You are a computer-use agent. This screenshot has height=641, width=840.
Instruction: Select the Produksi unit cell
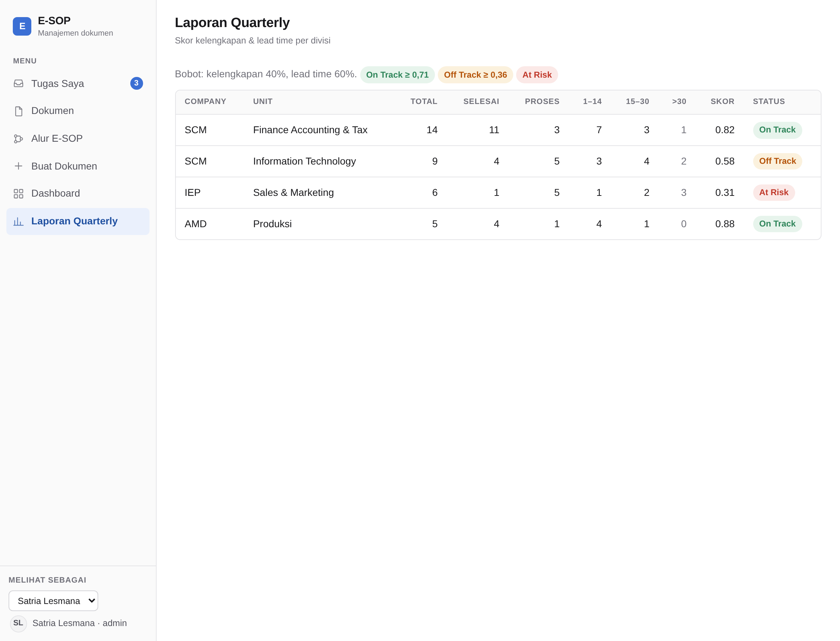click(x=272, y=224)
